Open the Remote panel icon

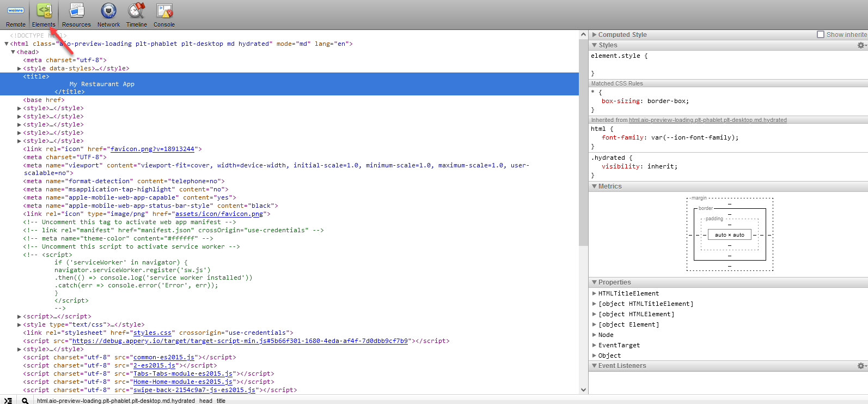coord(16,15)
